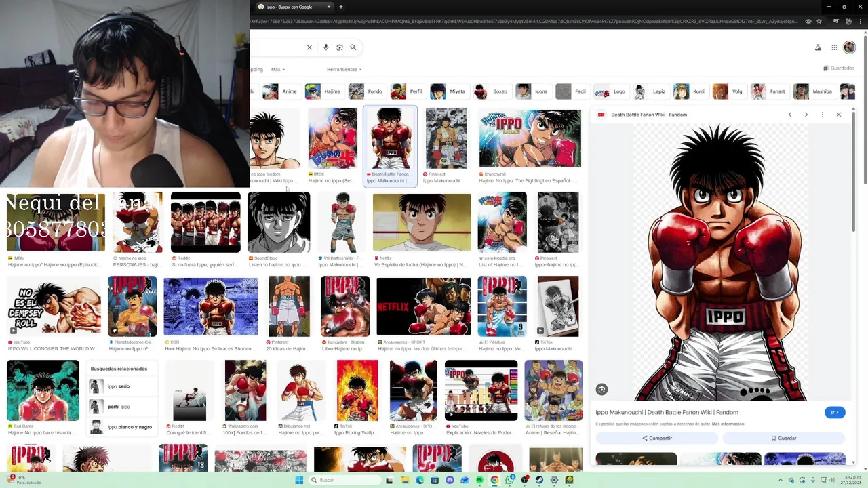
Task: Select the Icons filter chip
Action: click(532, 91)
